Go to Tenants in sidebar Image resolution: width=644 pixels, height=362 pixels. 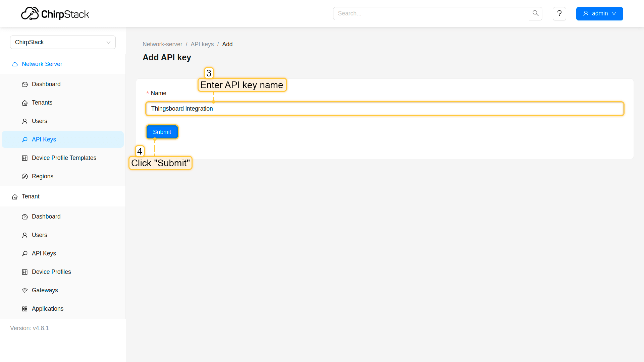42,103
